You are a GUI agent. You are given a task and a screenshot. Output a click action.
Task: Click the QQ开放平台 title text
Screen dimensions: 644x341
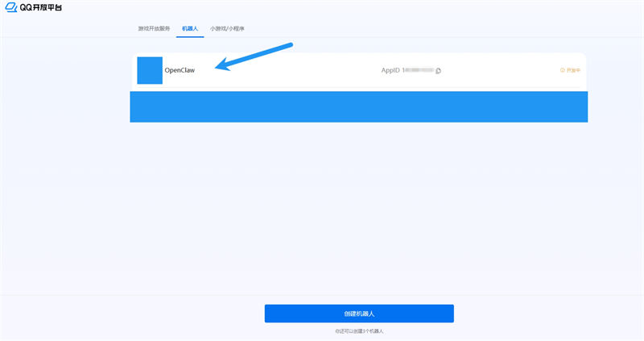[40, 7]
